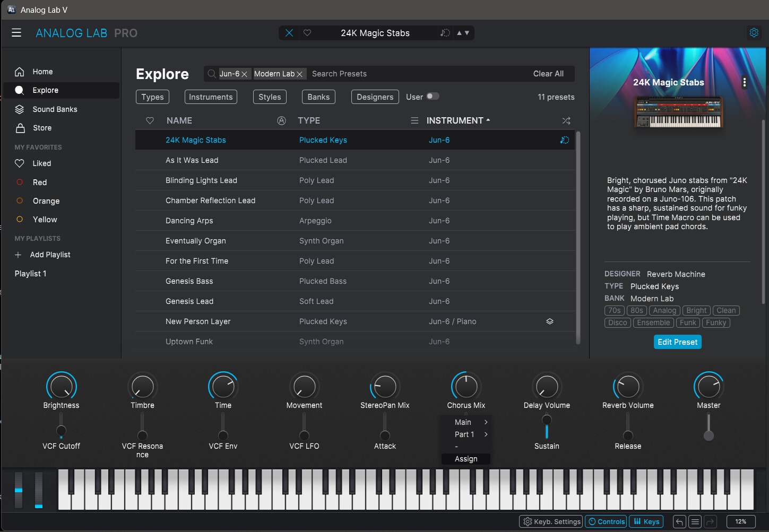Remove the Jun-6 search filter tag
This screenshot has height=532, width=769.
[x=245, y=74]
